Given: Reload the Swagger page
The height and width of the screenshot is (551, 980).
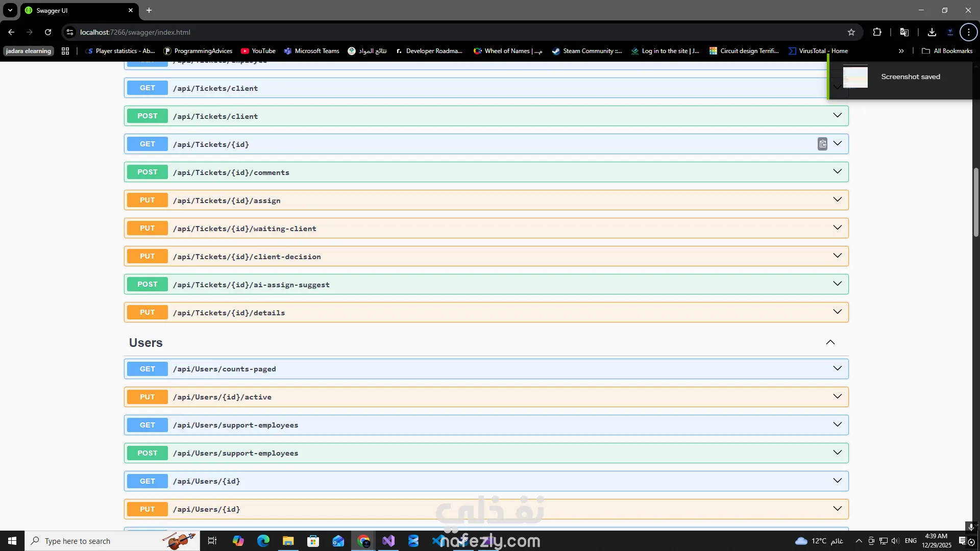Looking at the screenshot, I should point(48,32).
